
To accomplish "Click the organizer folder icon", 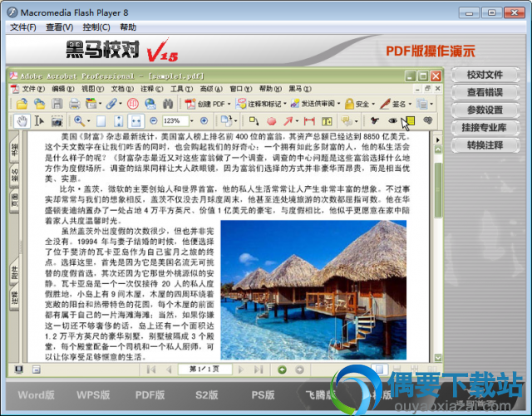I will pos(91,104).
